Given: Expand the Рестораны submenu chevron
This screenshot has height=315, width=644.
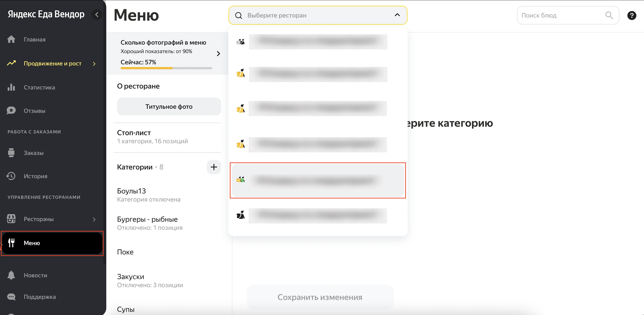Looking at the screenshot, I should point(94,219).
